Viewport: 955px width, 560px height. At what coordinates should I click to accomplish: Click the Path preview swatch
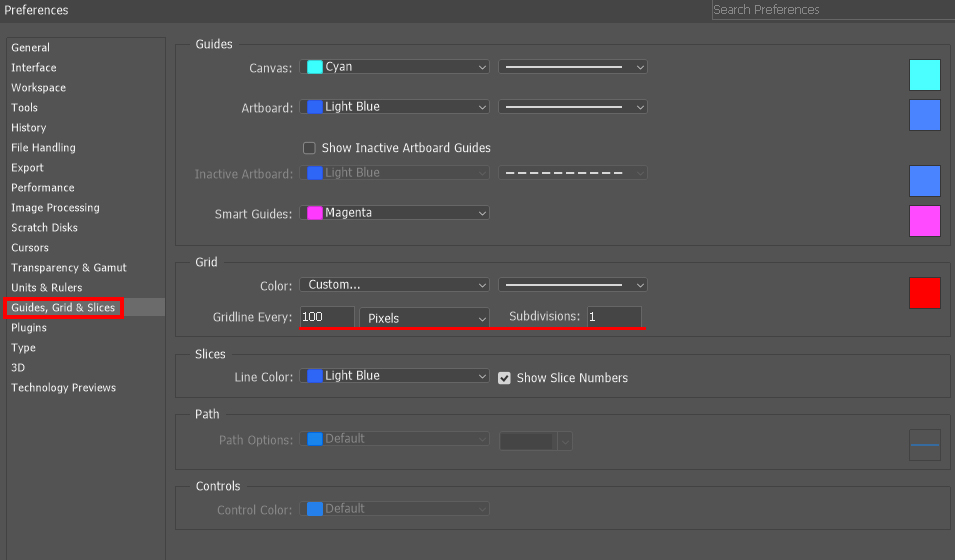pos(925,445)
